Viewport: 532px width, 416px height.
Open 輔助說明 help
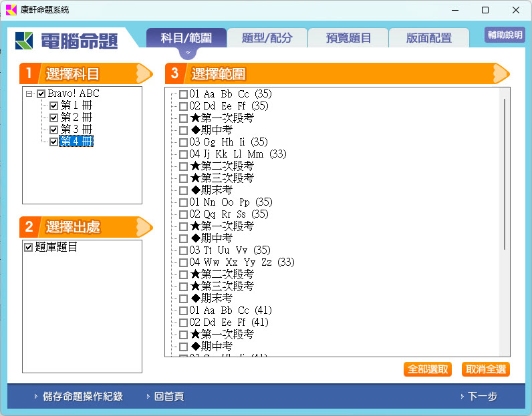point(505,35)
